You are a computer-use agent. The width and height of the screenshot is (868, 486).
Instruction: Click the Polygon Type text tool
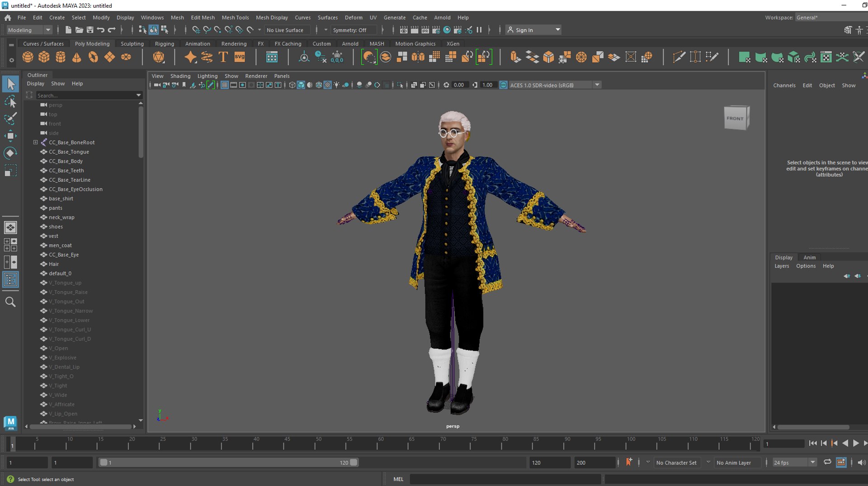click(223, 57)
